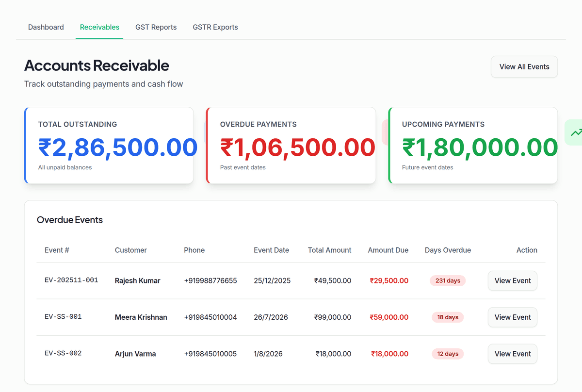Click the Phone column header
Image resolution: width=582 pixels, height=392 pixels.
click(x=194, y=250)
